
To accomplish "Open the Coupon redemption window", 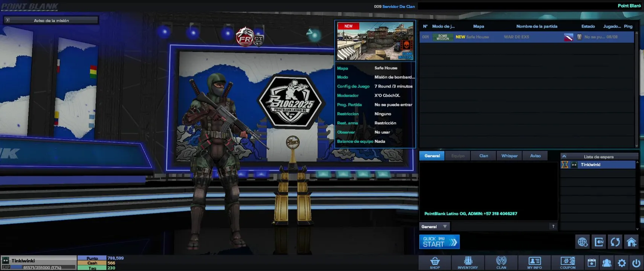I will pyautogui.click(x=568, y=263).
